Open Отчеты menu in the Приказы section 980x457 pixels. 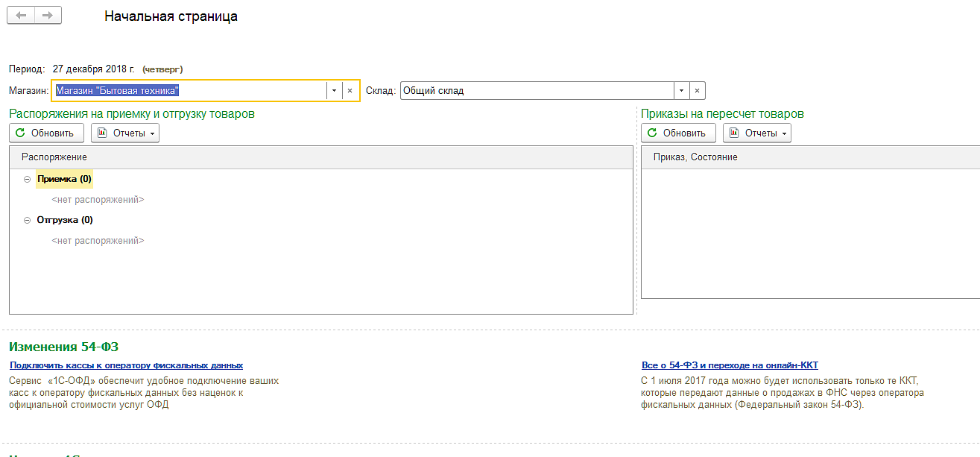[757, 133]
